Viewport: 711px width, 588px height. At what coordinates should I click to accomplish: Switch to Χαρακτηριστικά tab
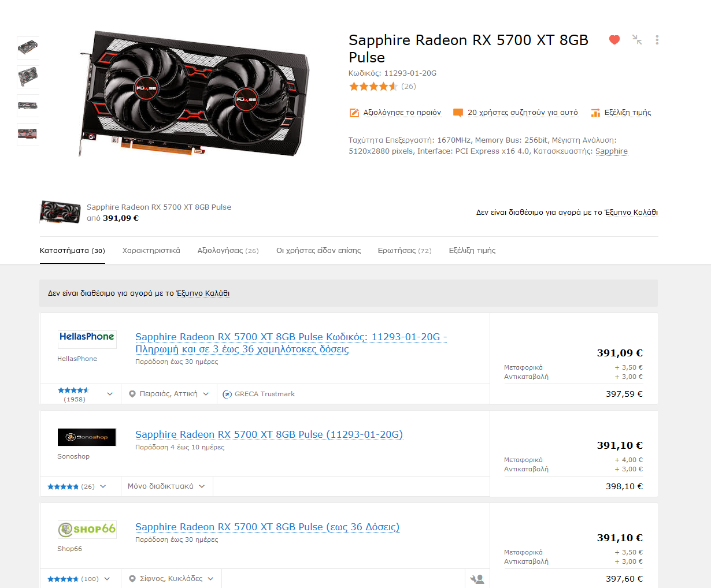click(x=151, y=251)
